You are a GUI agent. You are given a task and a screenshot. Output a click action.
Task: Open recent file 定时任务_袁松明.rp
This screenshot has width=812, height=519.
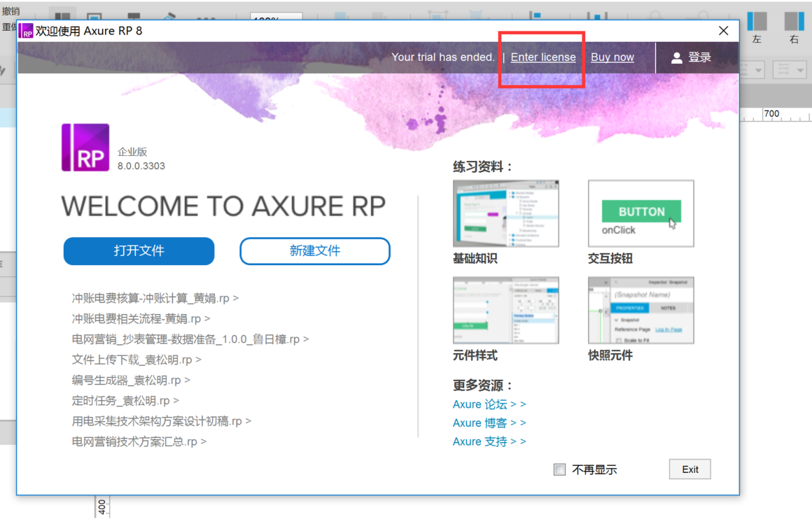tap(125, 401)
